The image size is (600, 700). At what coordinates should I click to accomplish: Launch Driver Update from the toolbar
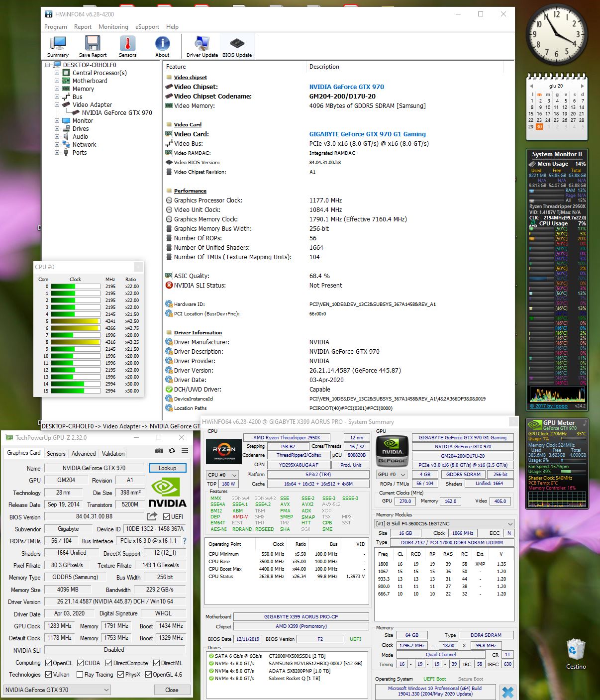coord(202,47)
